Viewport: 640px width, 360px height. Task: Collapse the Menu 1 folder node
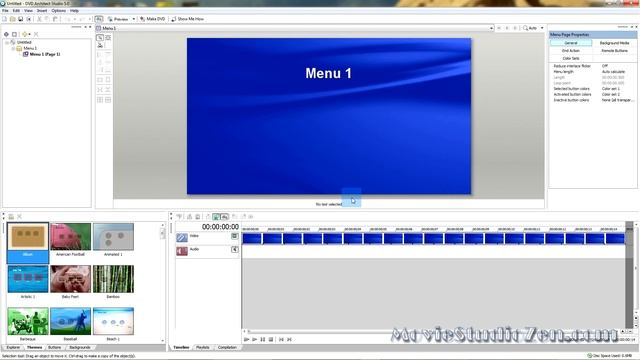pos(13,48)
